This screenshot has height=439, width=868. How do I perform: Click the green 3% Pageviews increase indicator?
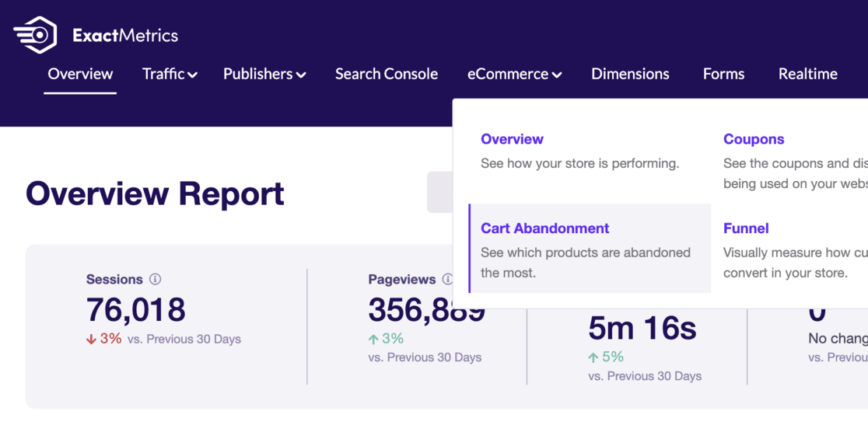tap(386, 338)
